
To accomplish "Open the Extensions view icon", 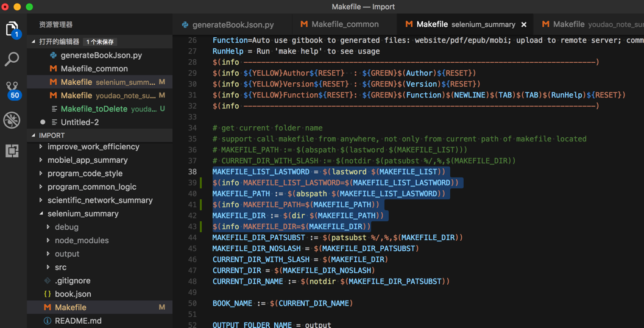I will coord(12,151).
